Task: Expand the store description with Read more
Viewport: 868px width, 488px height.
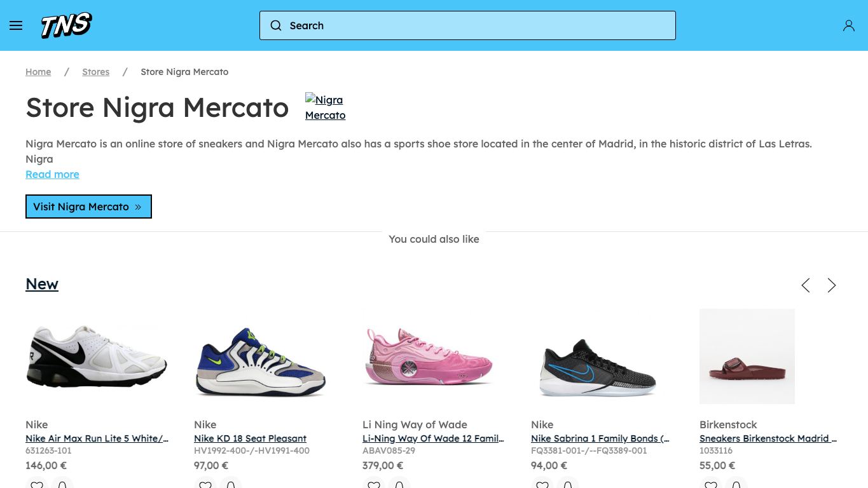Action: tap(52, 174)
